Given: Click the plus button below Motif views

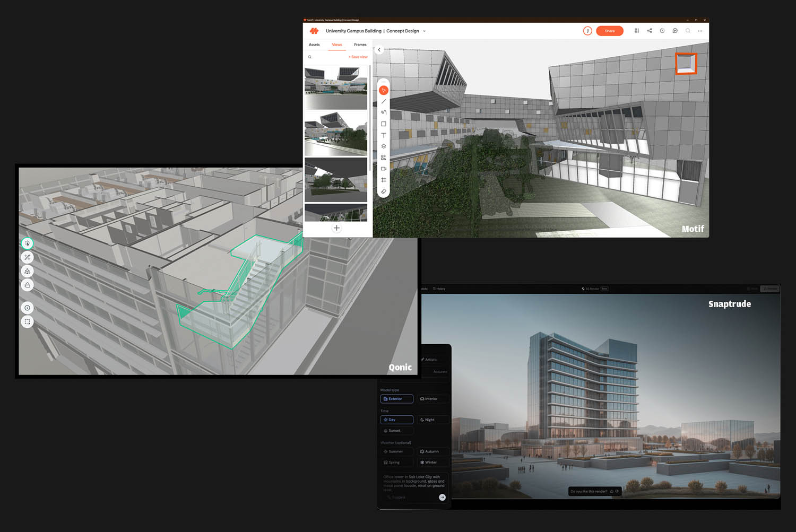Looking at the screenshot, I should (x=336, y=228).
